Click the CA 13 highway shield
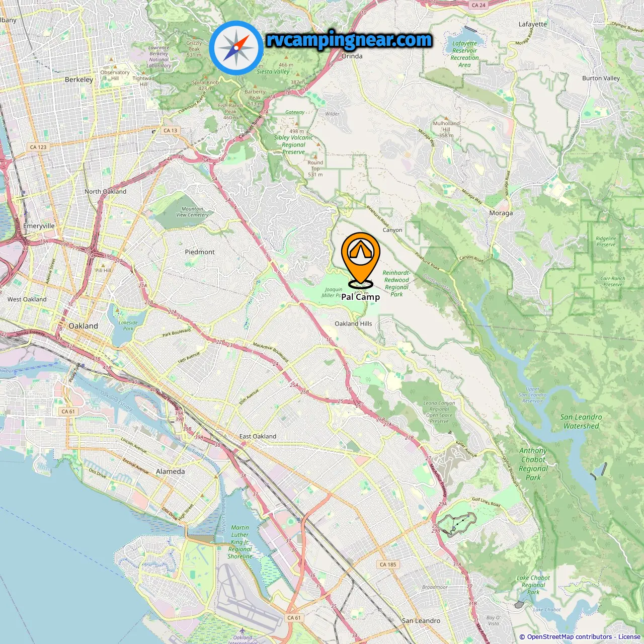The width and height of the screenshot is (644, 644). pyautogui.click(x=171, y=130)
